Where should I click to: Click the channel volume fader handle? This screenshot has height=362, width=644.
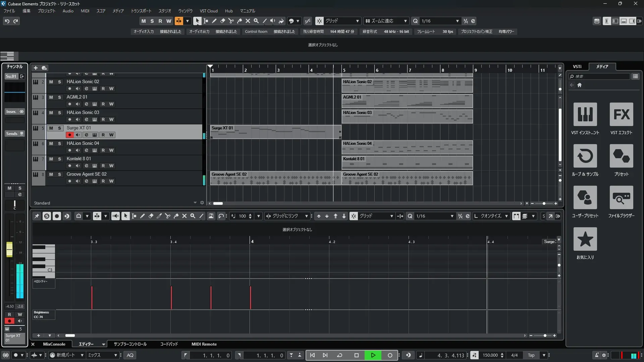[x=9, y=249]
